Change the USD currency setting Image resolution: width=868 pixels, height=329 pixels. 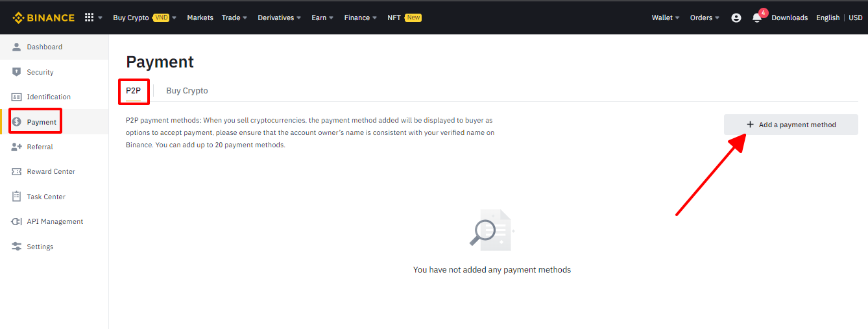pos(856,18)
